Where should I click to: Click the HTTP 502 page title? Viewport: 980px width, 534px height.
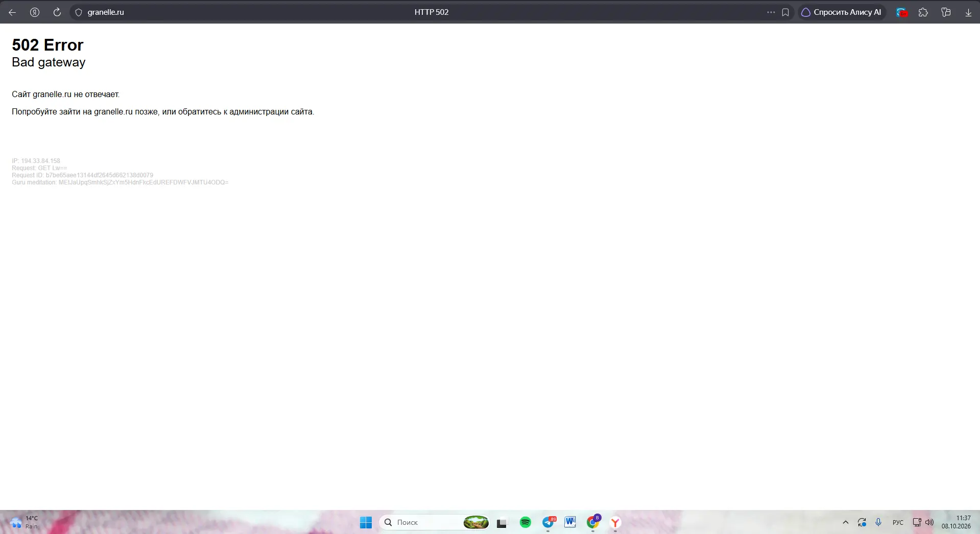[x=432, y=12]
